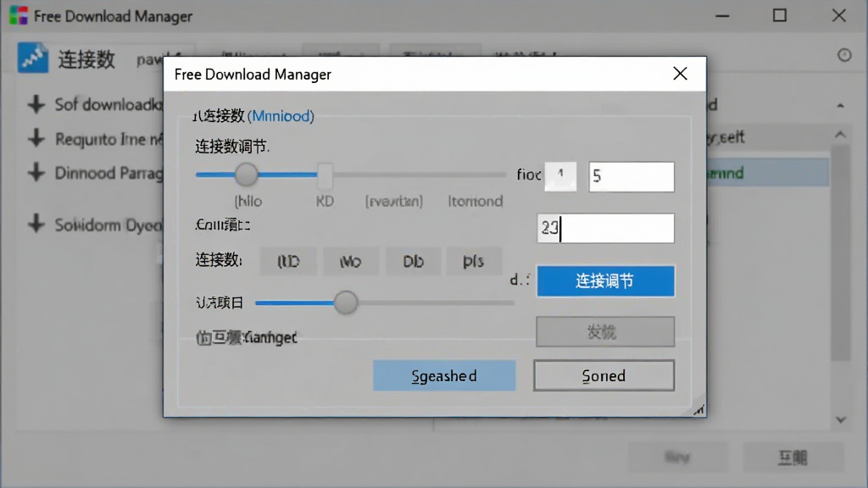
Task: Click the bottom-right blurred 互側 button
Action: 793,457
